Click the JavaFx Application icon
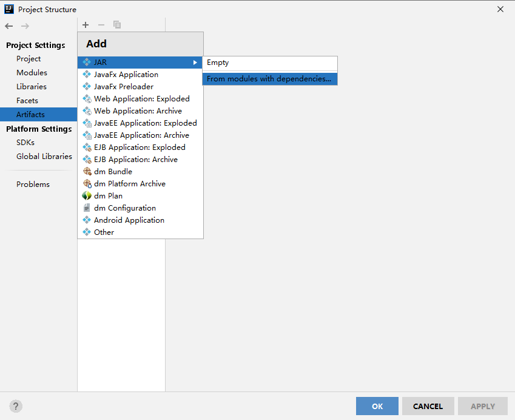Viewport: 515px width, 420px height. tap(87, 74)
